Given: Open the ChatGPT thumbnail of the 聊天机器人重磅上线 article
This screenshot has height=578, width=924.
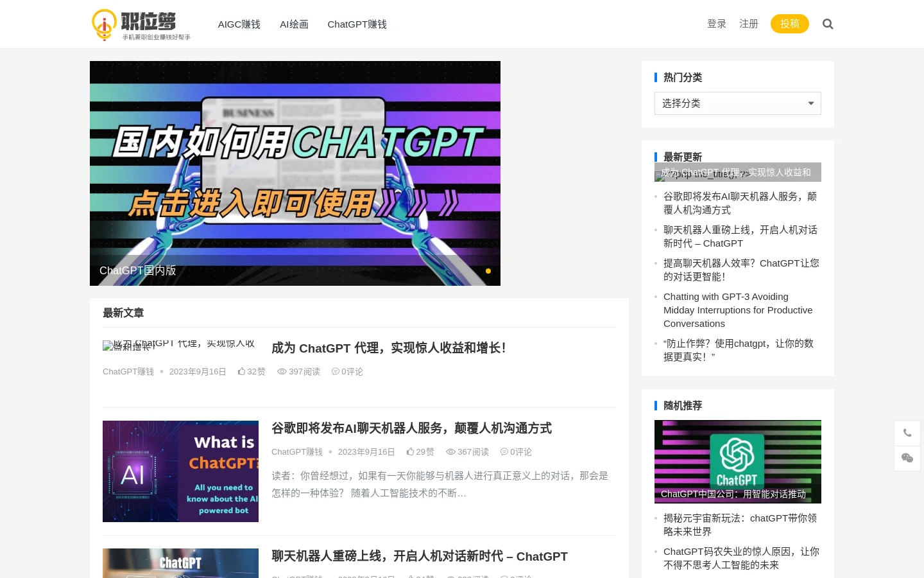Looking at the screenshot, I should [x=180, y=563].
